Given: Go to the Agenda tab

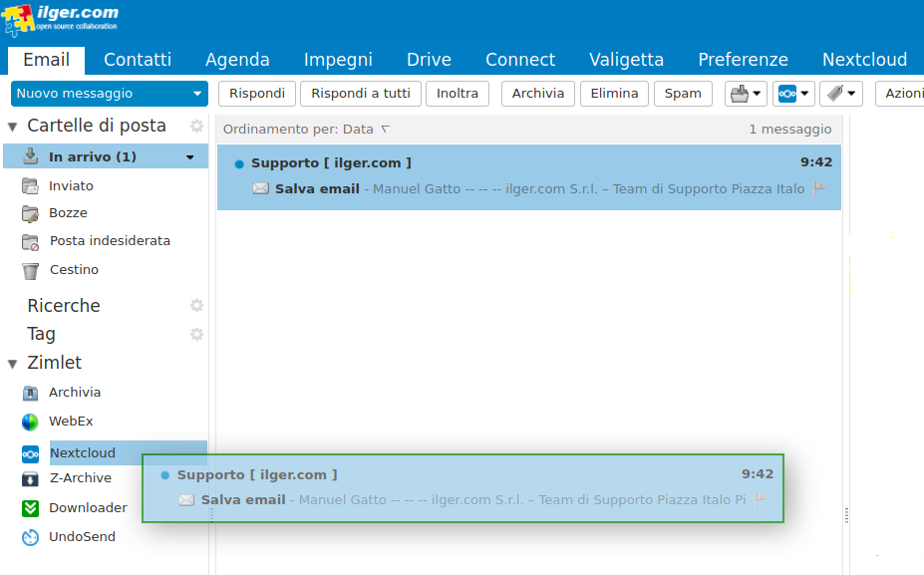Looking at the screenshot, I should (x=237, y=60).
